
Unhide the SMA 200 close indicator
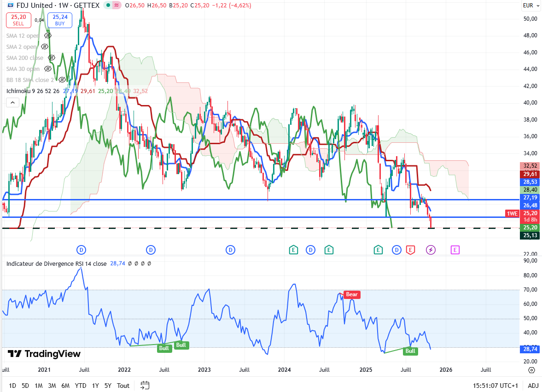pos(52,58)
